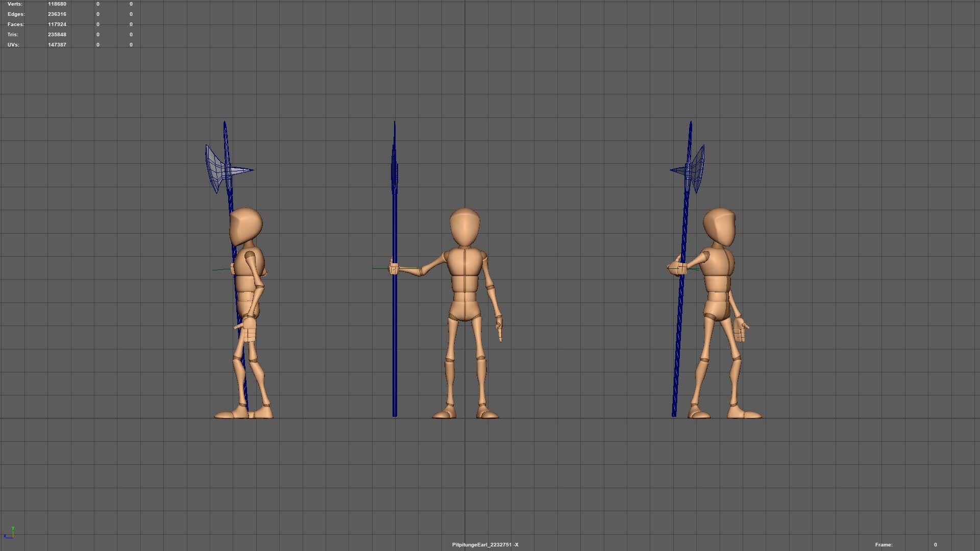Click the Faces statistic label
980x551 pixels.
(x=15, y=24)
